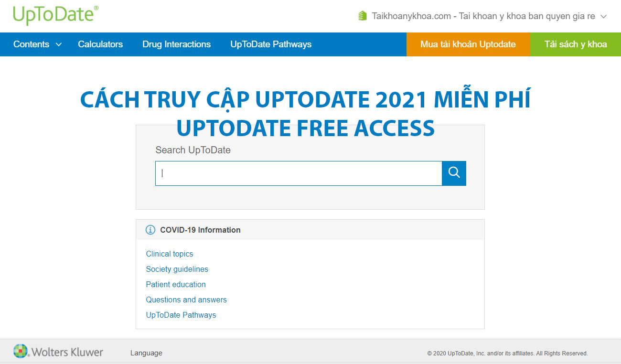This screenshot has height=364, width=621.
Task: Open the Society guidelines link
Action: tap(177, 269)
